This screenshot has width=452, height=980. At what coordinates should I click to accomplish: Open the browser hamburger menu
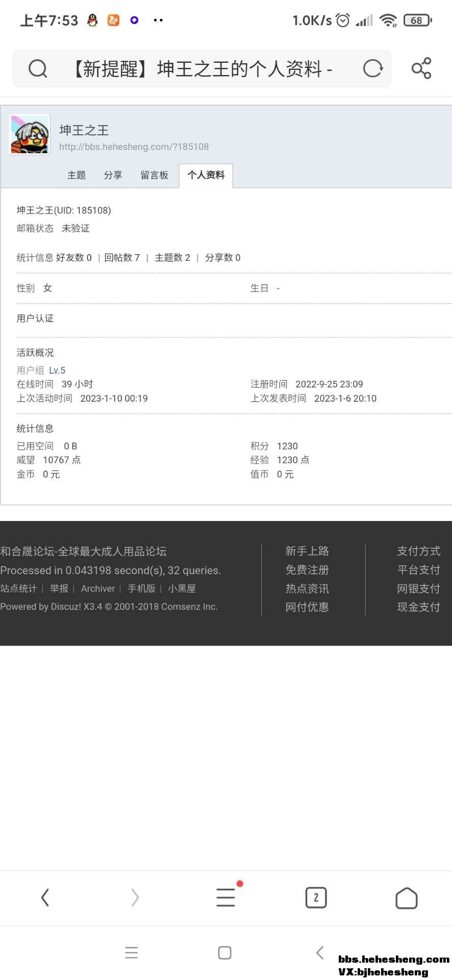[x=225, y=897]
